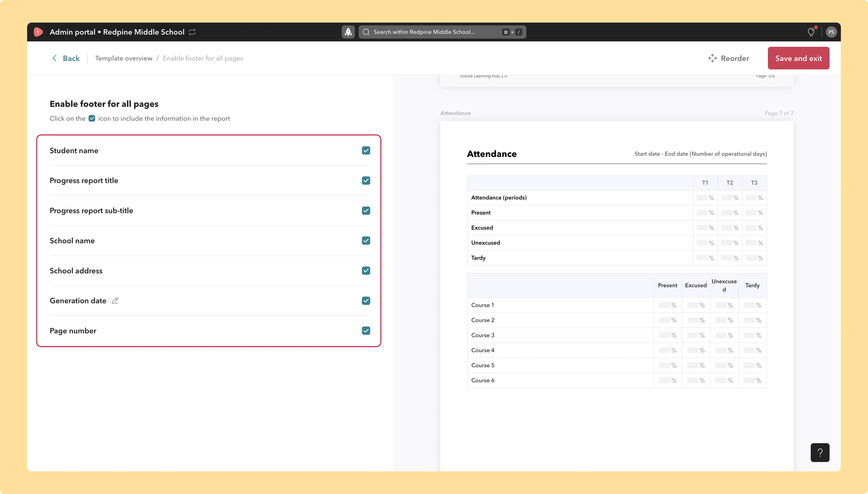Image resolution: width=868 pixels, height=494 pixels.
Task: Focus the Redpine Middle School search field
Action: [x=442, y=32]
